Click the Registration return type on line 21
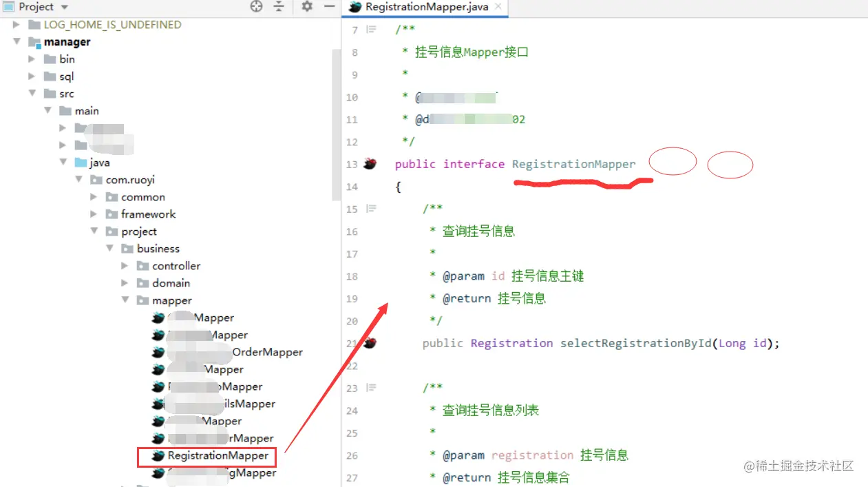 pyautogui.click(x=511, y=343)
